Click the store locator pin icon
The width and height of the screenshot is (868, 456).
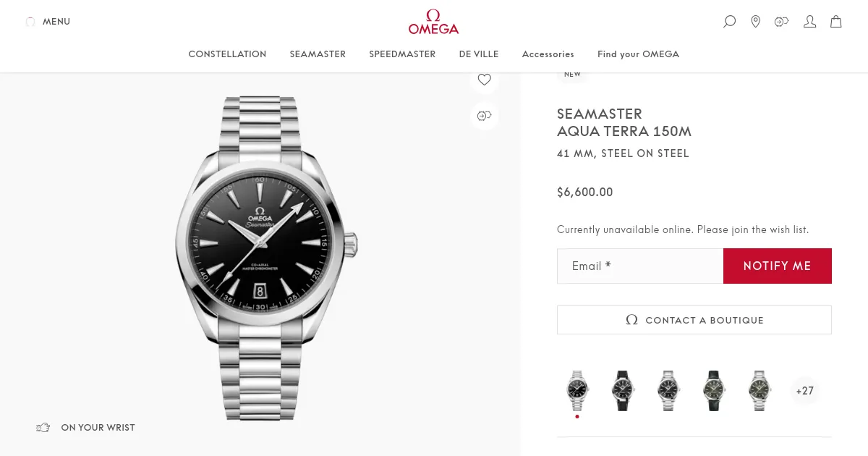point(755,22)
